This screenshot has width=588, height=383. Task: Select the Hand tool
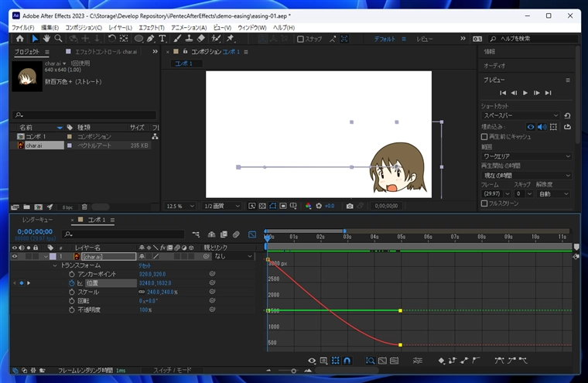(46, 38)
